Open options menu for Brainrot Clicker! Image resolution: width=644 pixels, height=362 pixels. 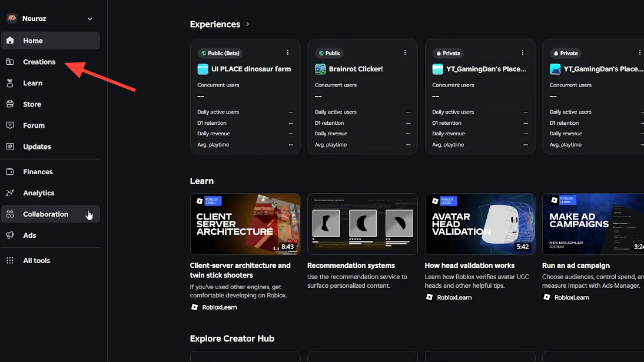[405, 52]
